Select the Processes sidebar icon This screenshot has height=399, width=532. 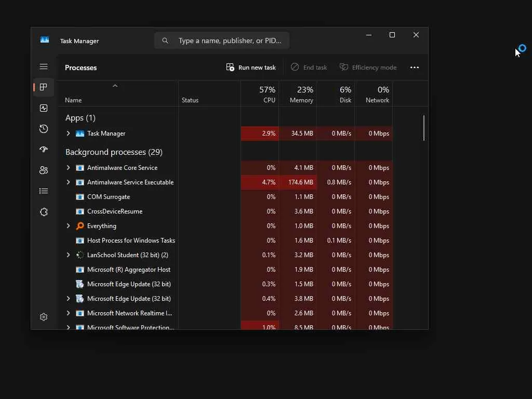pos(44,87)
